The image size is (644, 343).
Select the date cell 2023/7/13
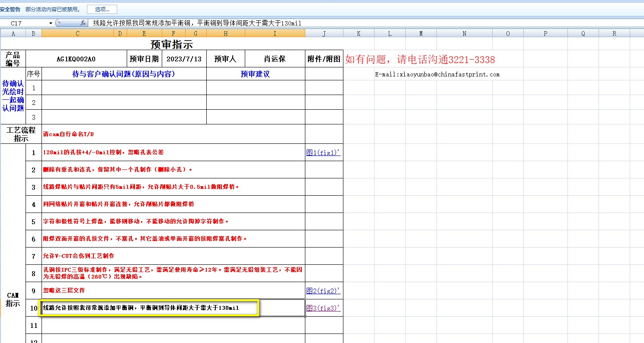184,59
